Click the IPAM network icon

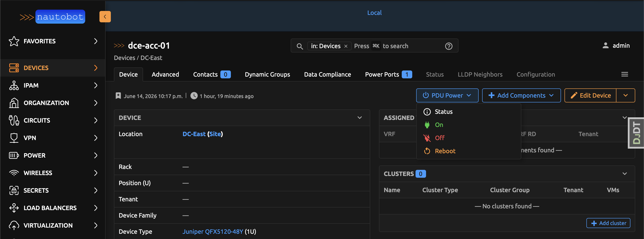pos(14,85)
